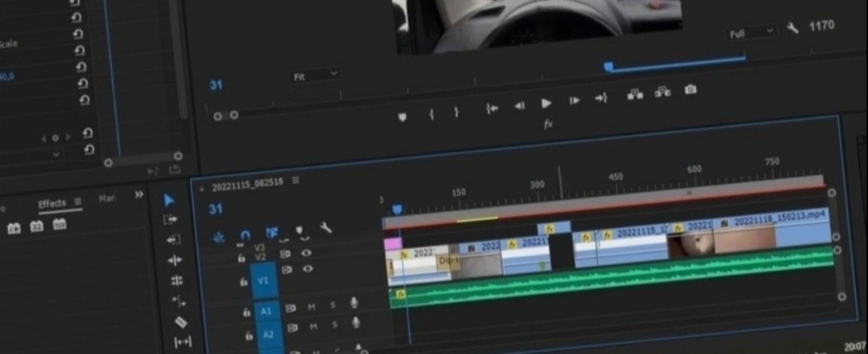Go to In point
868x354 pixels.
click(x=492, y=109)
